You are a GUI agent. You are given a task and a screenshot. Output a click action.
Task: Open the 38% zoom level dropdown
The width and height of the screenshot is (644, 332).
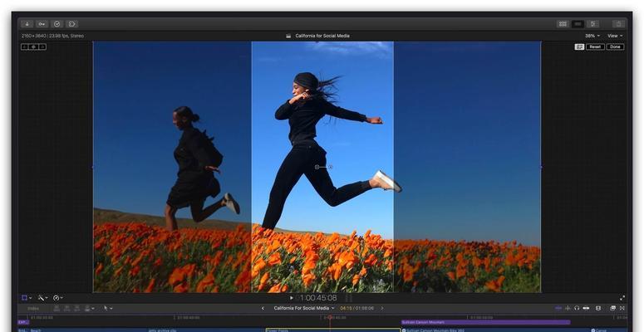592,36
